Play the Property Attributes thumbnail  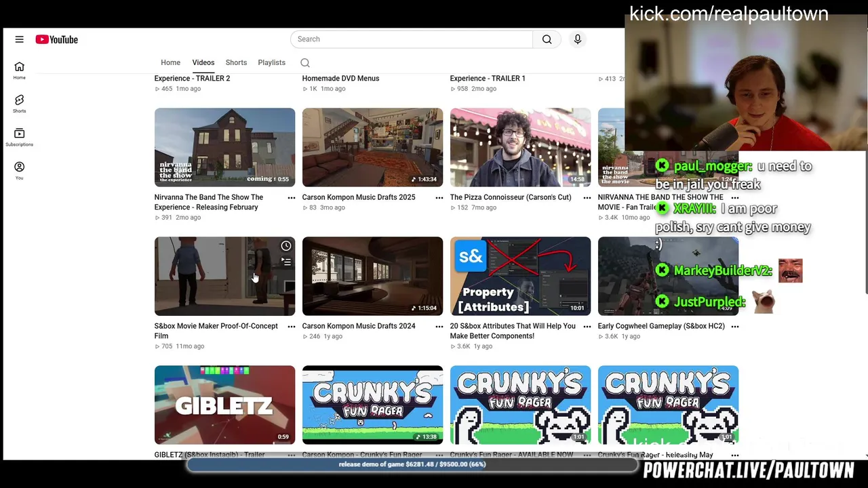520,276
